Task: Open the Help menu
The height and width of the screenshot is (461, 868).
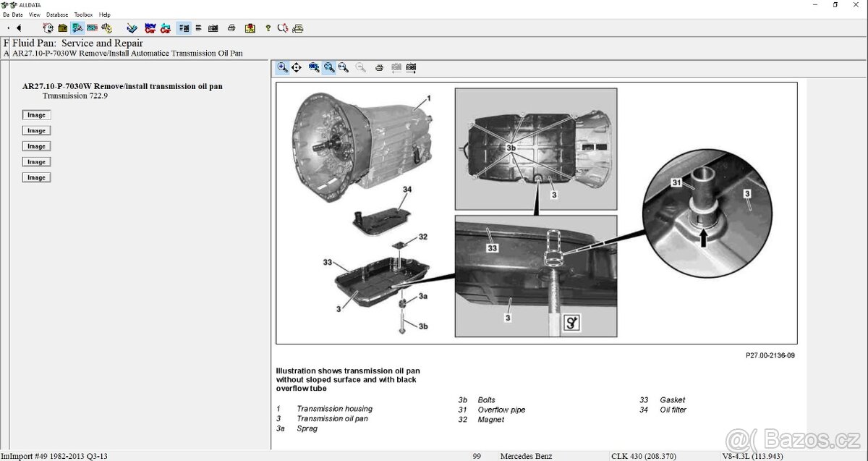Action: (x=105, y=14)
